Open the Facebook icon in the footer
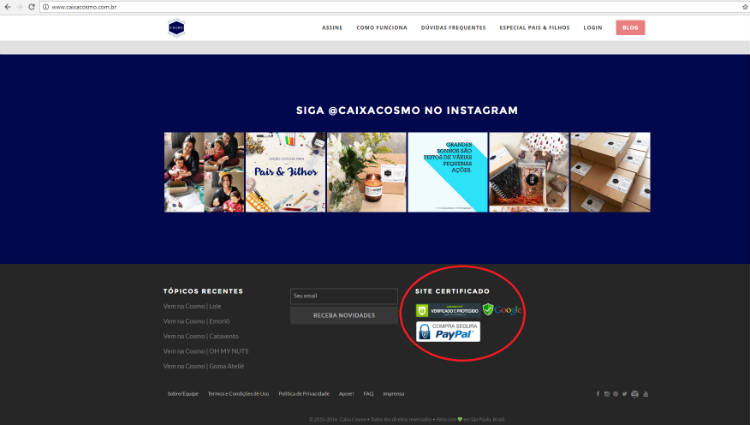Viewport: 750px width, 425px height. pos(597,394)
